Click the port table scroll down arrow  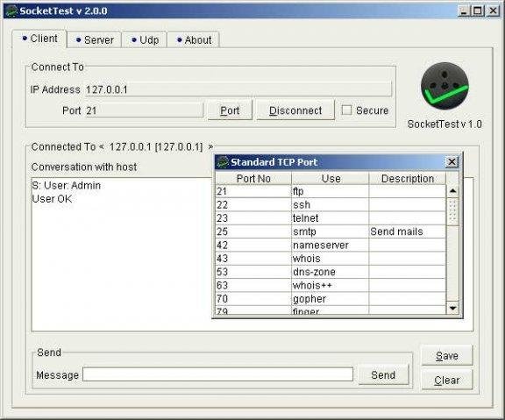(452, 309)
